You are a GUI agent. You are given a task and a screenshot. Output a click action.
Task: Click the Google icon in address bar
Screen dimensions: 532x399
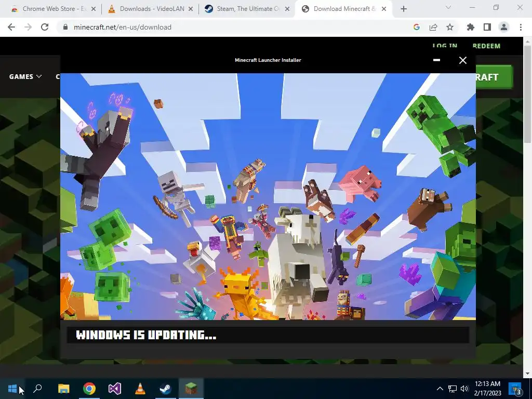pos(417,27)
